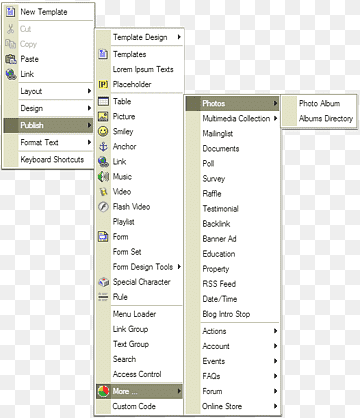
Task: Expand the Forum submenu arrow
Action: click(x=275, y=391)
